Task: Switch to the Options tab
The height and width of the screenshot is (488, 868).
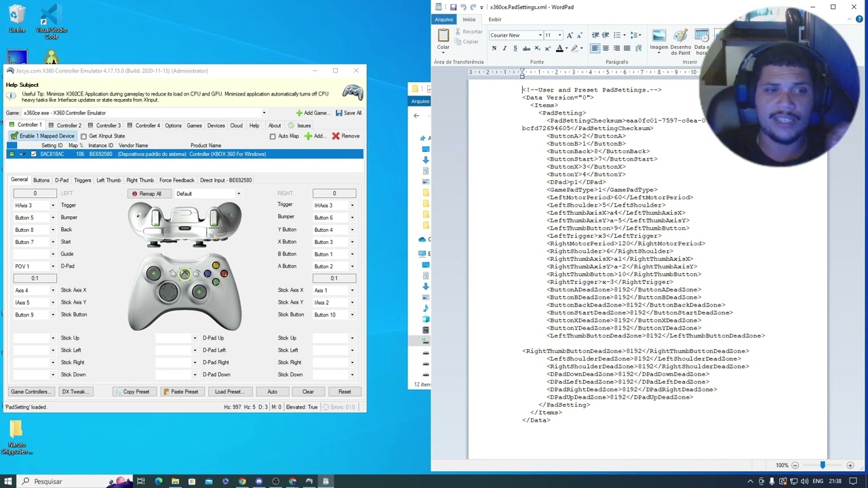Action: pyautogui.click(x=173, y=125)
